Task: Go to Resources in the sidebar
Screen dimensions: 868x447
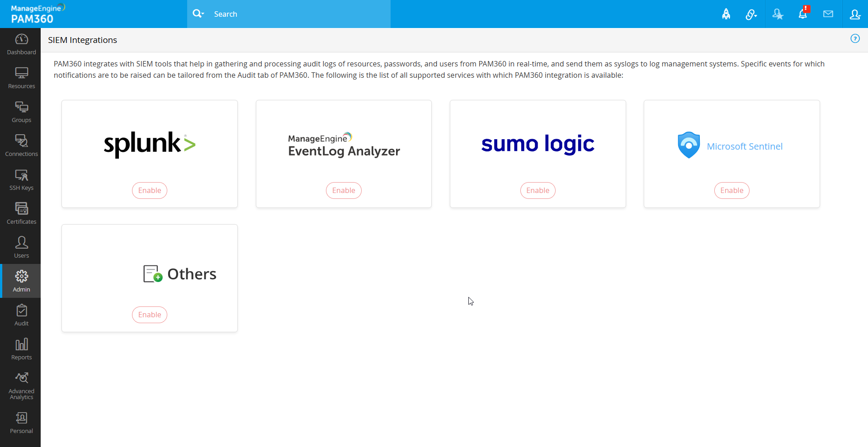Action: [21, 78]
